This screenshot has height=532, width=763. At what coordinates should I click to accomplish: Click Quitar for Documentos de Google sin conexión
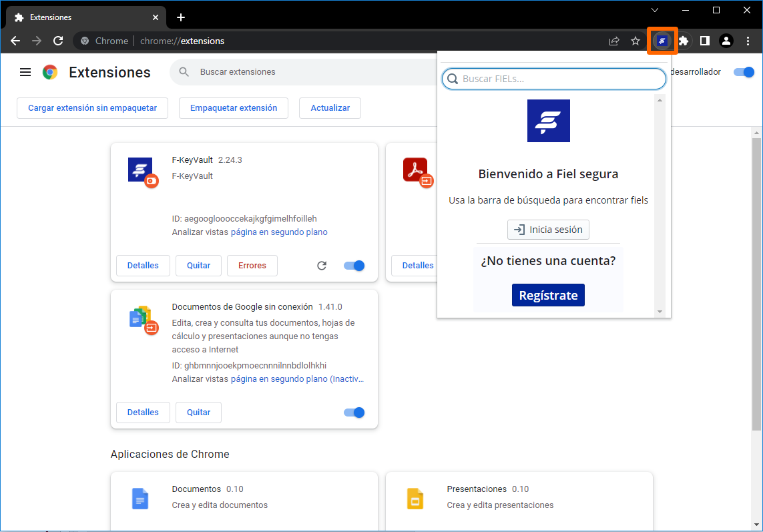tap(198, 413)
